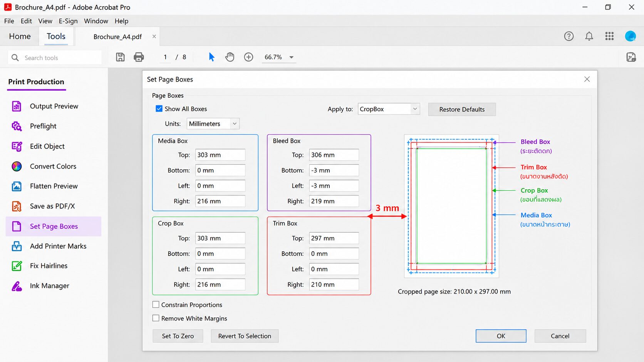
Task: Click the save file toolbar icon
Action: pos(120,57)
